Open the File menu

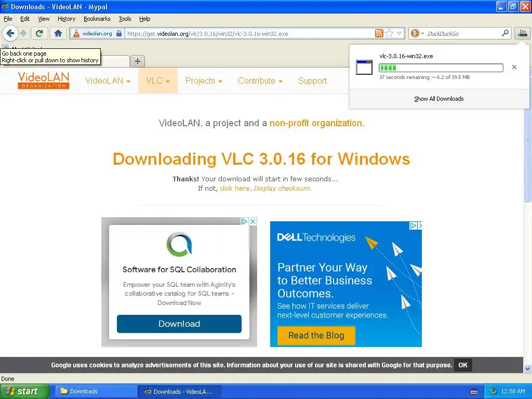[8, 19]
